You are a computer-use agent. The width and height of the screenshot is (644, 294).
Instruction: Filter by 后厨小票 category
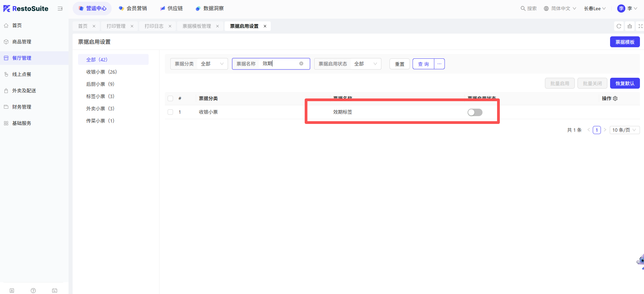100,84
